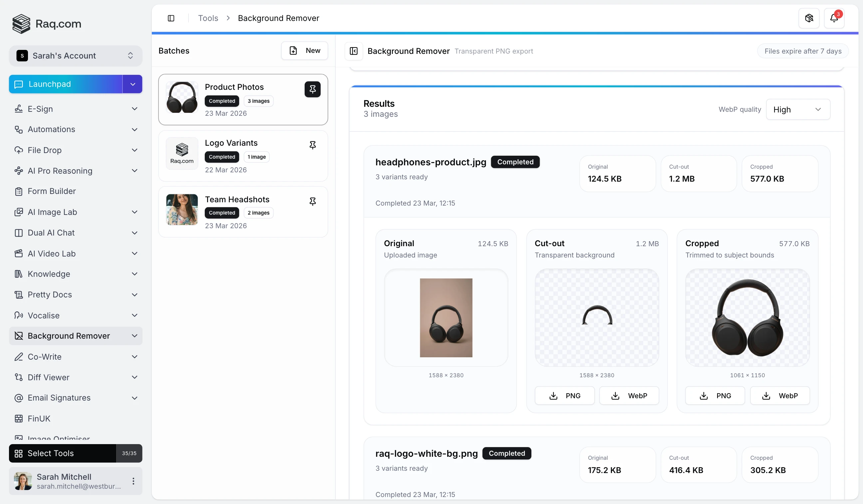
Task: Click the Tools breadcrumb link
Action: (208, 18)
